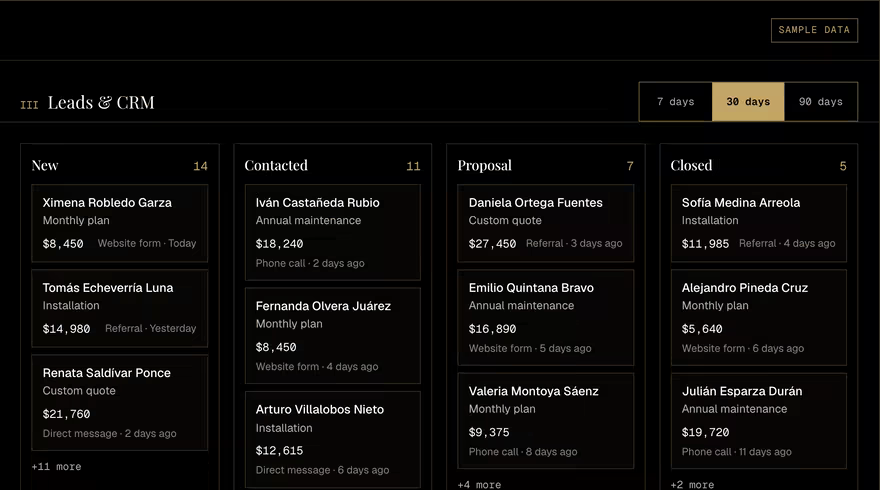Screen dimensions: 880x490
Task: Click the $16,890 amount
Action: [x=492, y=329]
